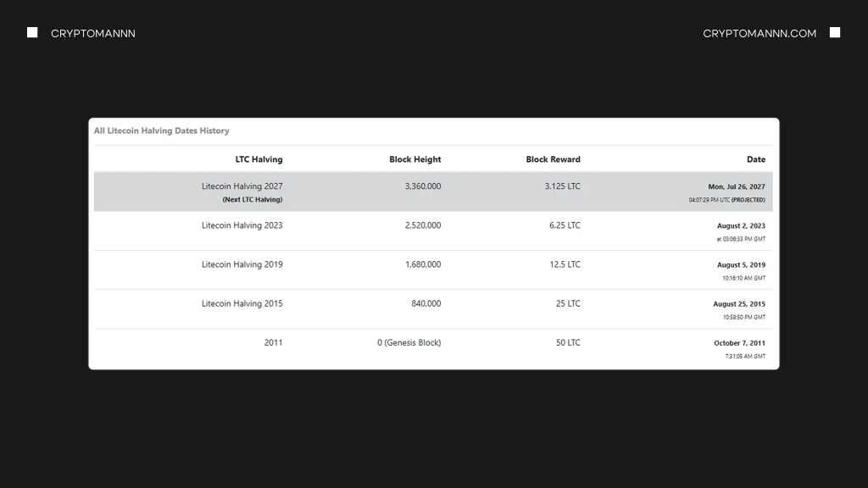Screen dimensions: 868x488
Task: Click the '50 LTC' block reward cell
Action: pos(568,343)
